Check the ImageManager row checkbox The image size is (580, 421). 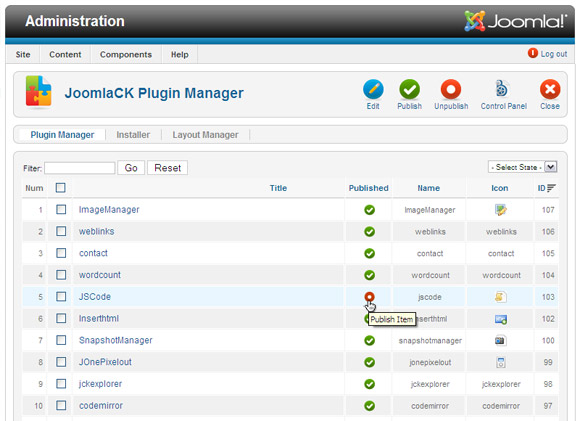coord(61,209)
